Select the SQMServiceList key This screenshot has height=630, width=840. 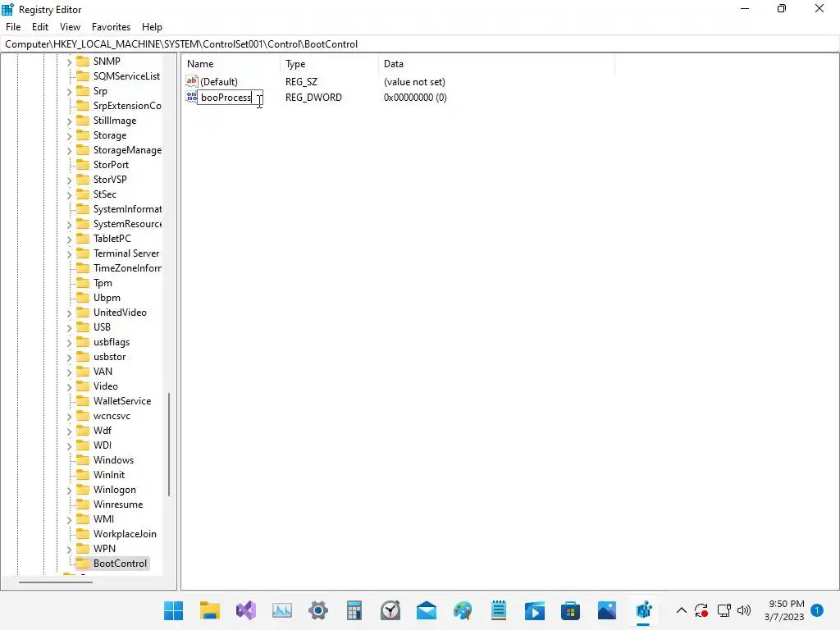point(126,76)
